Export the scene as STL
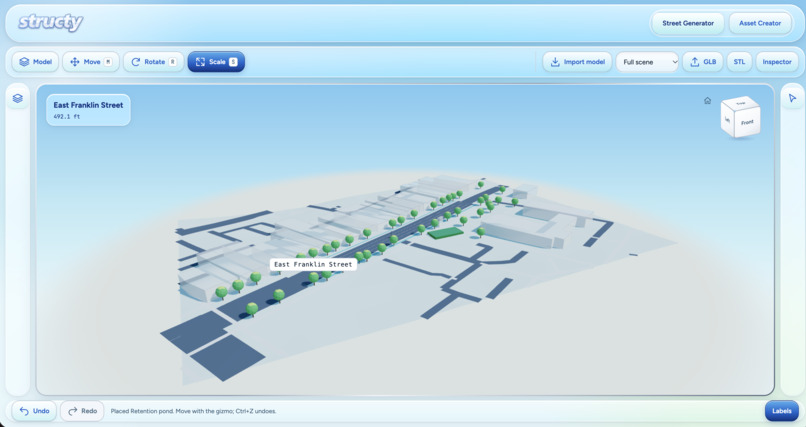Image resolution: width=806 pixels, height=427 pixels. pos(739,62)
